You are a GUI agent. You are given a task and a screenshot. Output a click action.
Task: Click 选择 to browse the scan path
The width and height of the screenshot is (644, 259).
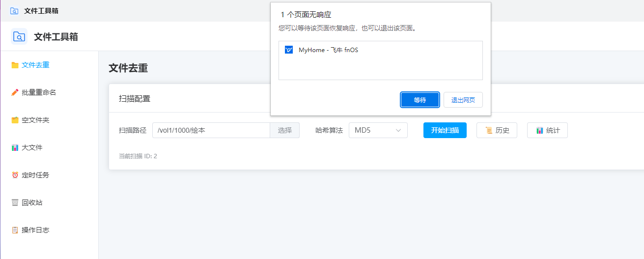285,130
